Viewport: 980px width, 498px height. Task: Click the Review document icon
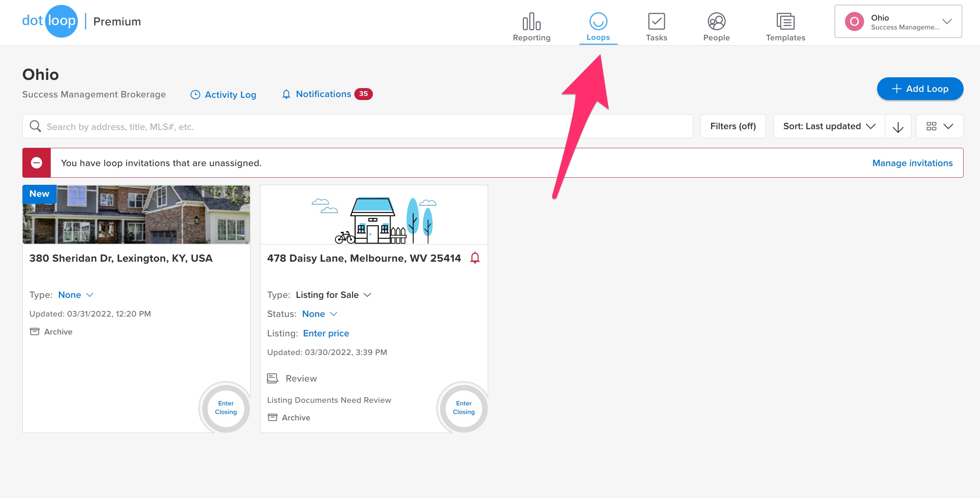click(272, 378)
